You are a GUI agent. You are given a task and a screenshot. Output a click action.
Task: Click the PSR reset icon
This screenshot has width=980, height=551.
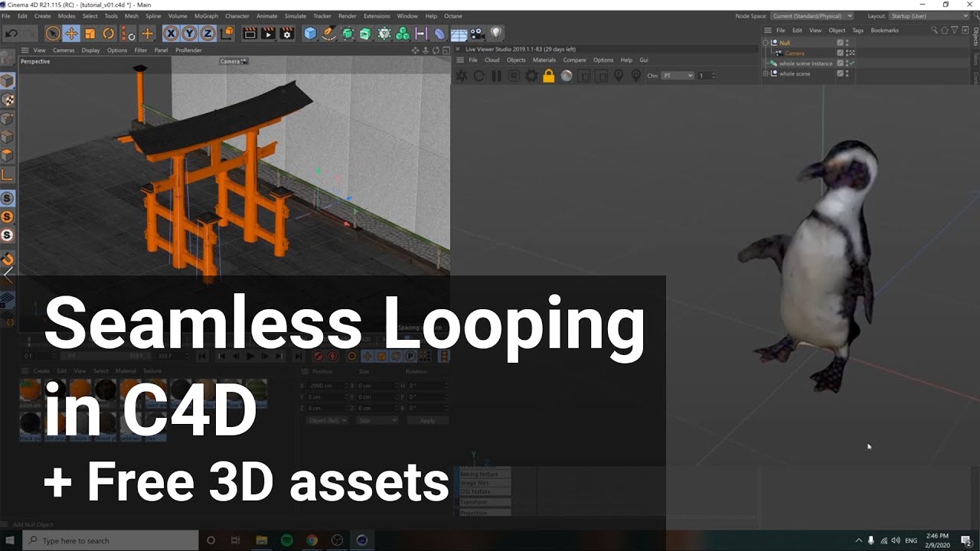click(127, 34)
